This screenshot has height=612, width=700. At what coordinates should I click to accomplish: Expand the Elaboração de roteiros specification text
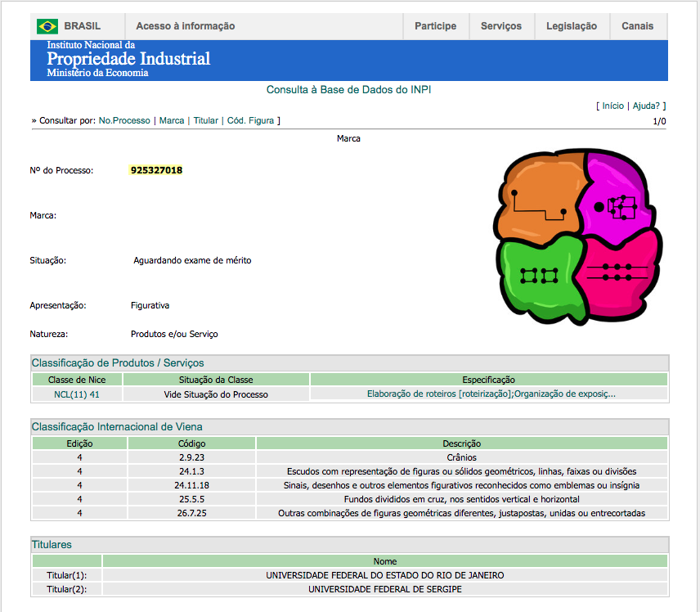(491, 394)
